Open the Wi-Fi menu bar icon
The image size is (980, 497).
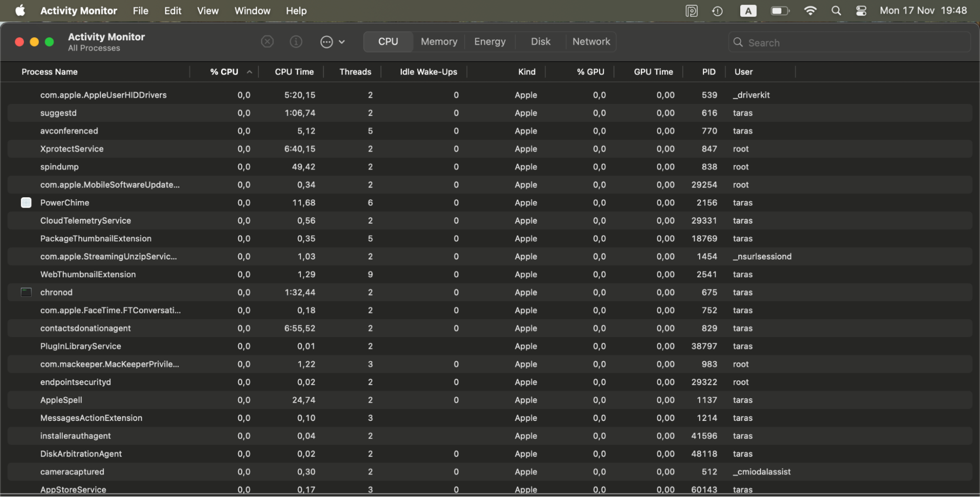pyautogui.click(x=810, y=10)
